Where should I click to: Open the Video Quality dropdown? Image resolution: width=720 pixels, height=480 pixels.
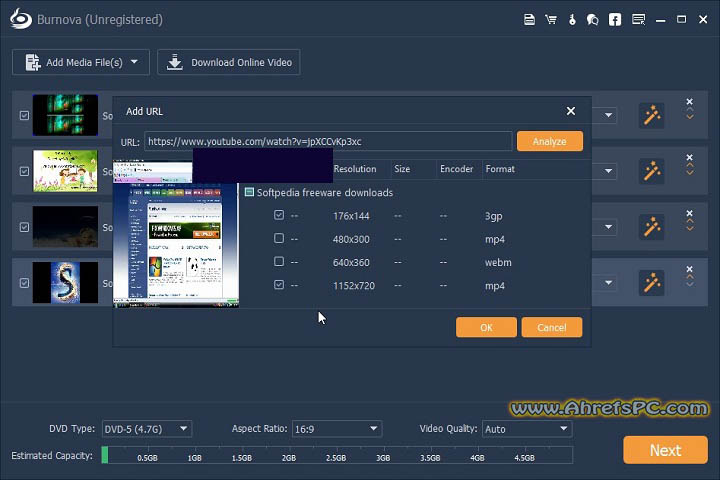(527, 429)
